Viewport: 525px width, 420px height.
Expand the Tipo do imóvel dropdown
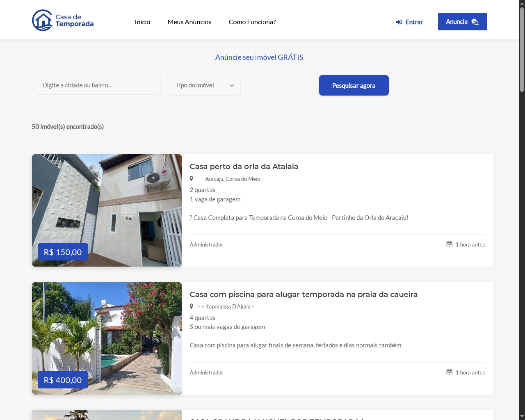coord(204,85)
